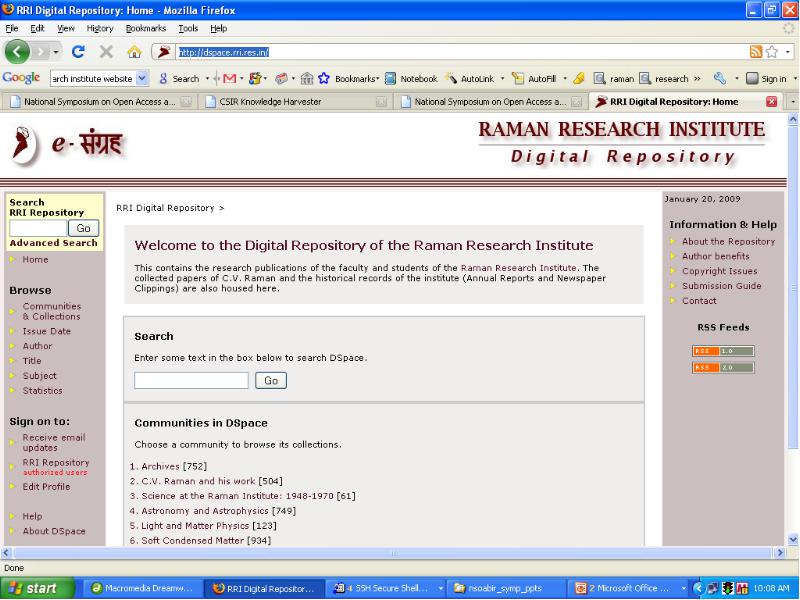Click the vertical scrollbar down arrow
800x600 pixels.
793,539
